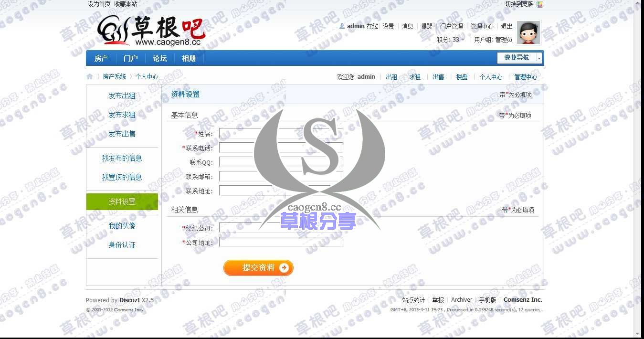Image resolution: width=644 pixels, height=339 pixels.
Task: Expand the 积分: 33 points dropdown
Action: pos(450,39)
